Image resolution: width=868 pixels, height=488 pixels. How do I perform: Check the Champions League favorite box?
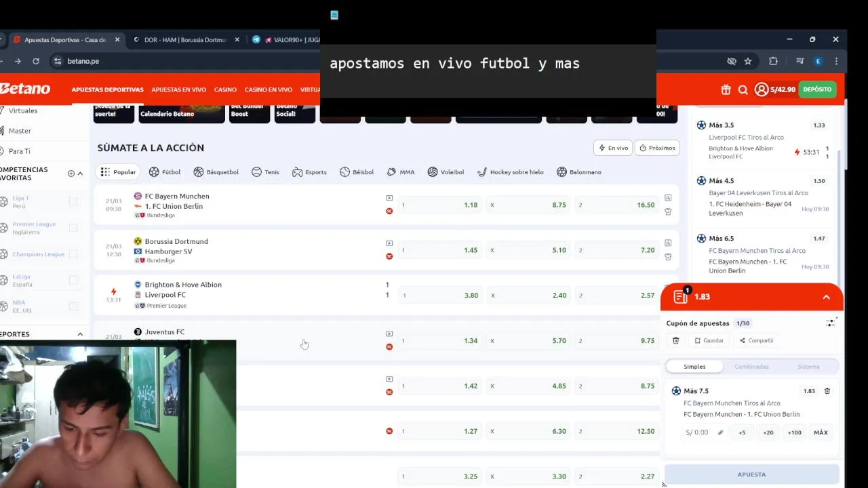(x=73, y=254)
